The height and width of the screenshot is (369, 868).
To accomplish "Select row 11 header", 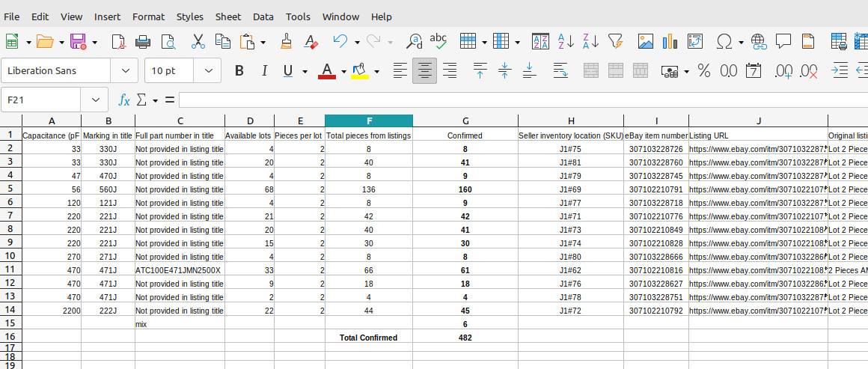I will point(11,269).
